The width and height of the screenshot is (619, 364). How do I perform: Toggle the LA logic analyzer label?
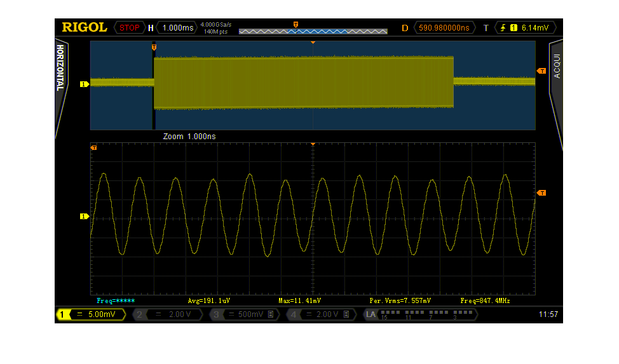tap(371, 314)
